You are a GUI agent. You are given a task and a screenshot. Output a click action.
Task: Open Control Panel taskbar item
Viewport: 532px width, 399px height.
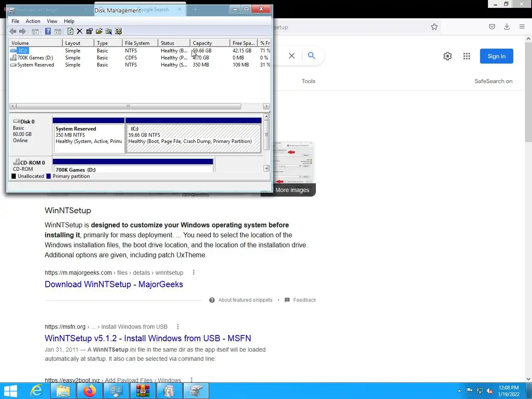coord(116,391)
